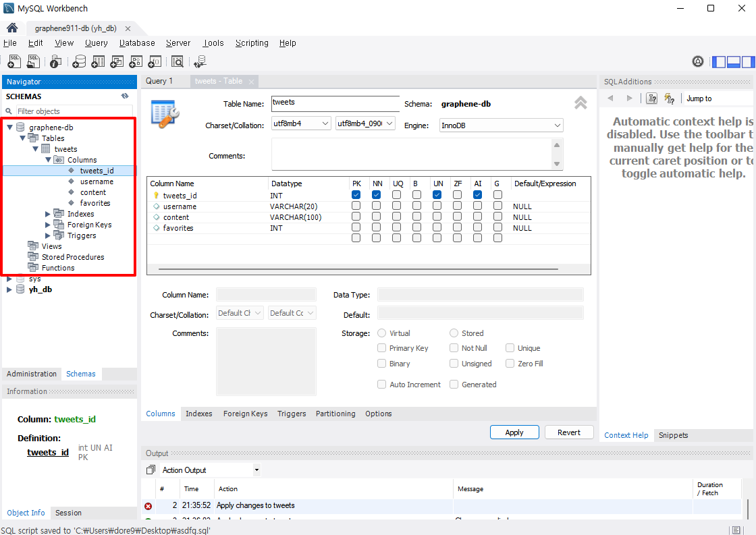Screen dimensions: 756x535
Task: Go forward in SQL Additions help
Action: pyautogui.click(x=629, y=98)
